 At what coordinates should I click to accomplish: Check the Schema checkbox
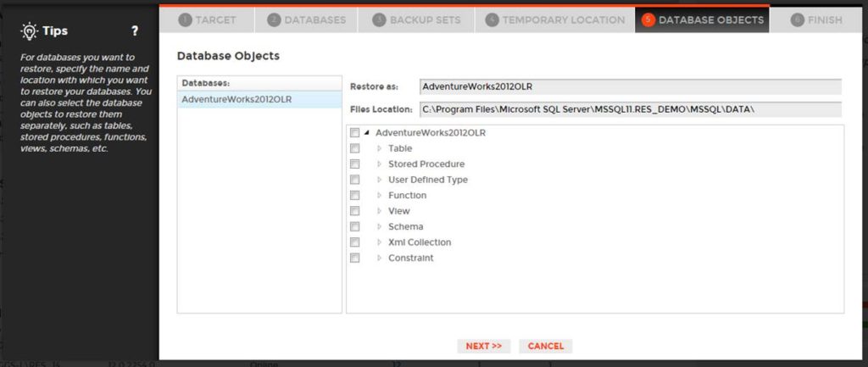click(x=355, y=226)
